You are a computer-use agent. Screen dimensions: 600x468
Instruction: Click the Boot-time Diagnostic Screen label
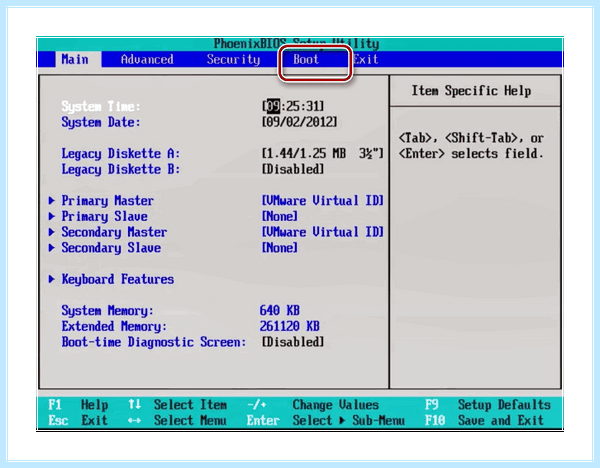click(x=154, y=342)
